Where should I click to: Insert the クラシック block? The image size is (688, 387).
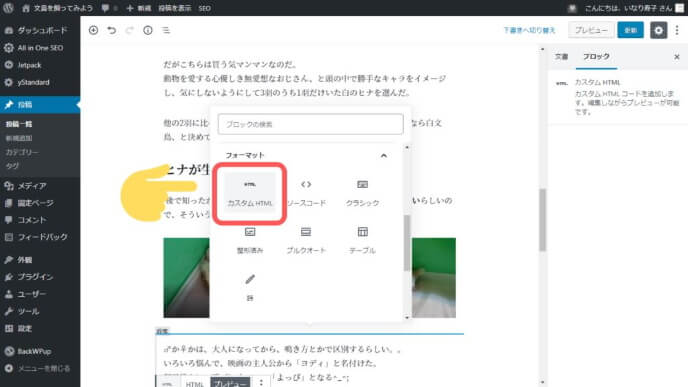(x=362, y=193)
